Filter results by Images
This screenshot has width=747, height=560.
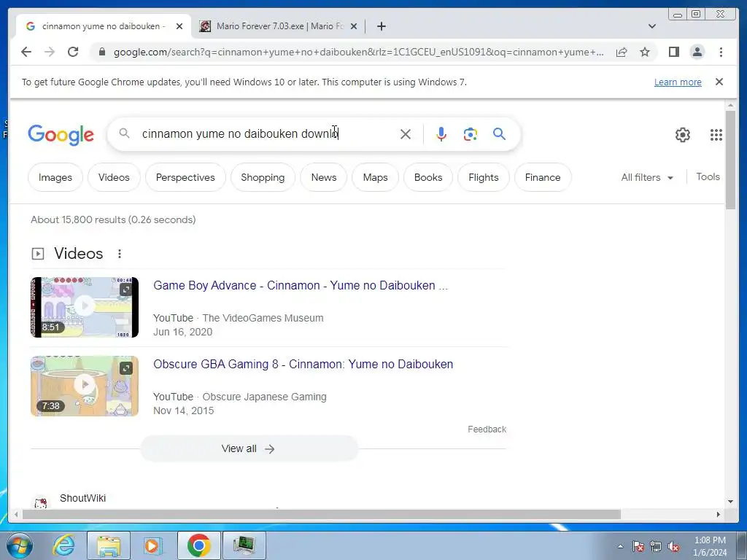click(55, 177)
